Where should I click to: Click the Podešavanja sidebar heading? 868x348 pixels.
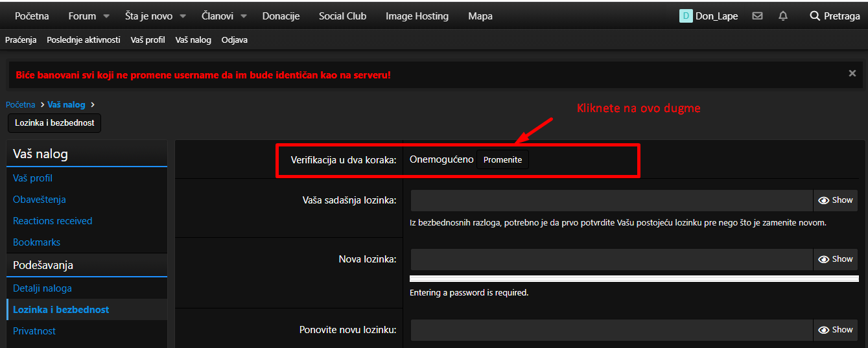pyautogui.click(x=43, y=265)
